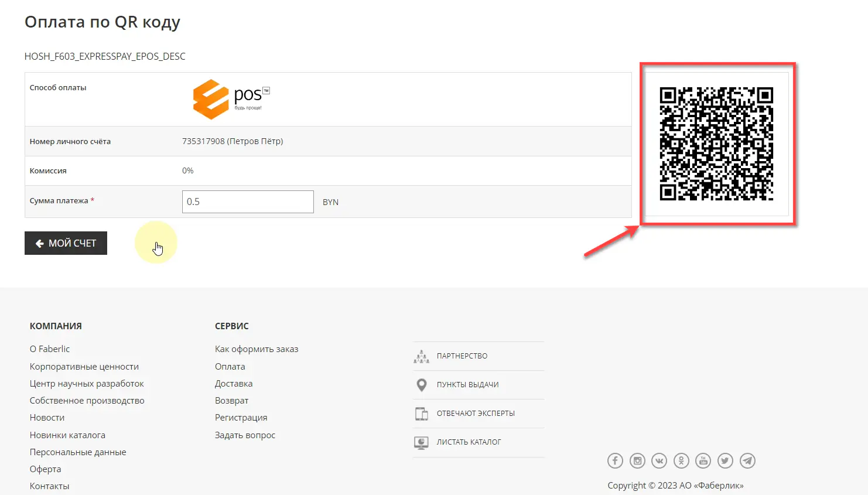Open the ЛИСТАТЬ КАТАЛОГ monitor icon

[x=421, y=442]
